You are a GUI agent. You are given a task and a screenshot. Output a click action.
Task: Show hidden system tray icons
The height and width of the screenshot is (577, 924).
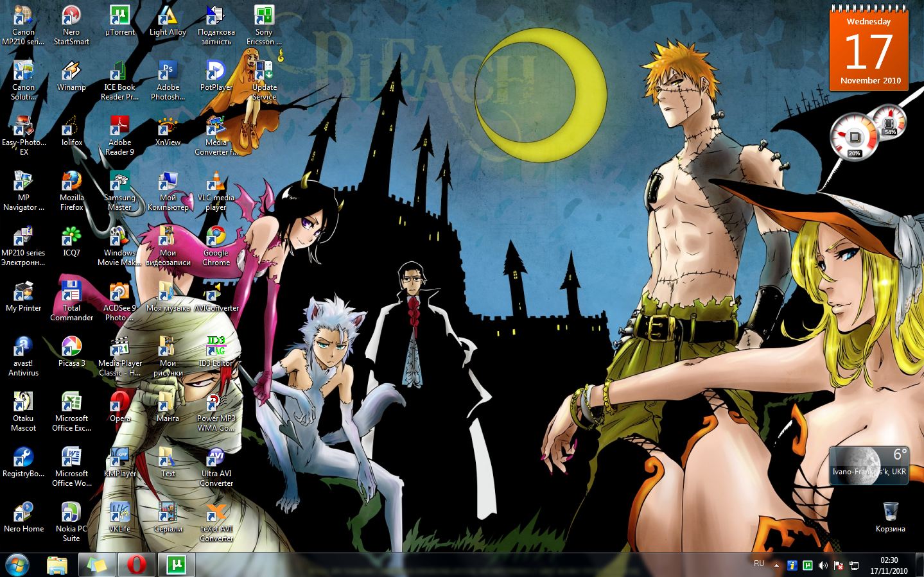pyautogui.click(x=776, y=565)
